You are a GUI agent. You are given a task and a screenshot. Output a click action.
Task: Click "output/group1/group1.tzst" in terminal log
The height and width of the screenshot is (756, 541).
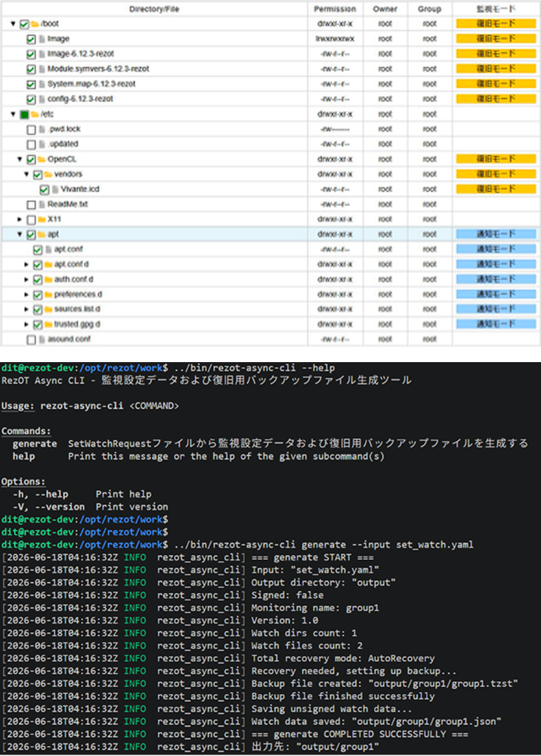444,683
